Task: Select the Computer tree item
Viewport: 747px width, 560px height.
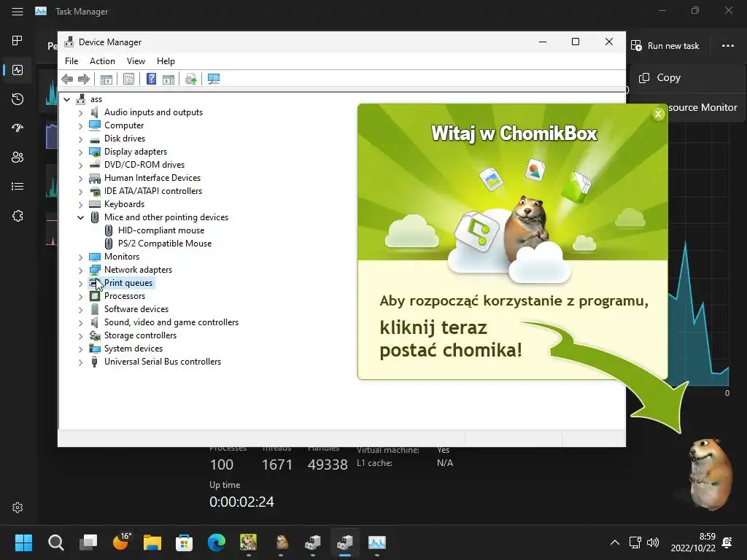Action: [124, 125]
